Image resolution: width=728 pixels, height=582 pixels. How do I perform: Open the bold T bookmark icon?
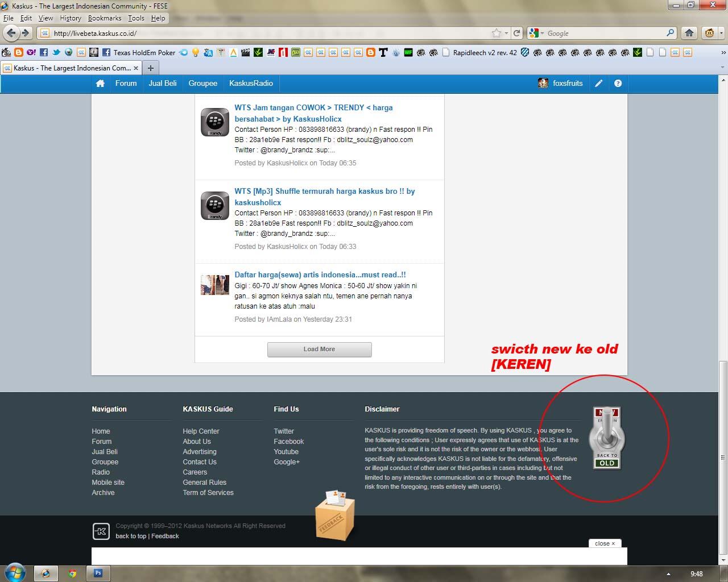coord(383,52)
